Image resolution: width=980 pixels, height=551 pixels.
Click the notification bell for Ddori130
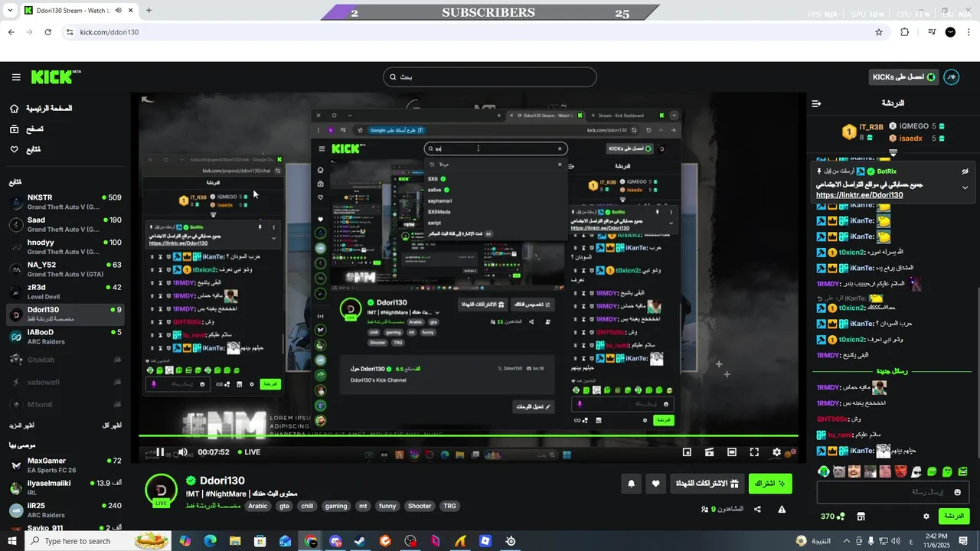coord(631,484)
